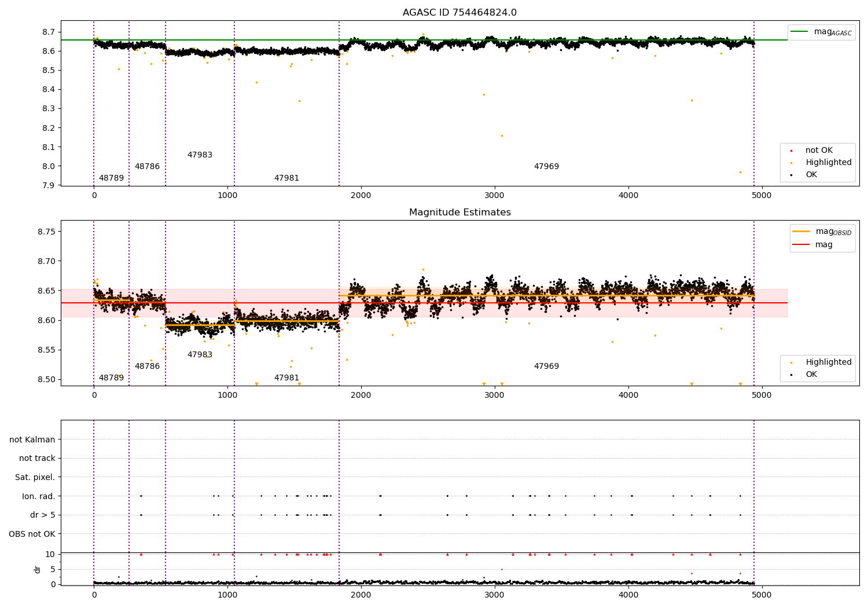Click the 47981 label in the Magnitude Estimates plot

pyautogui.click(x=286, y=378)
